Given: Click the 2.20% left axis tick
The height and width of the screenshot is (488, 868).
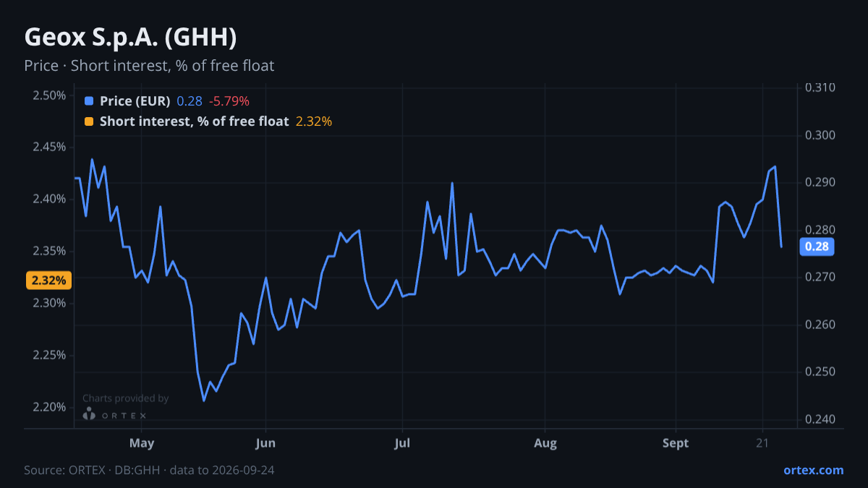Looking at the screenshot, I should pyautogui.click(x=49, y=407).
